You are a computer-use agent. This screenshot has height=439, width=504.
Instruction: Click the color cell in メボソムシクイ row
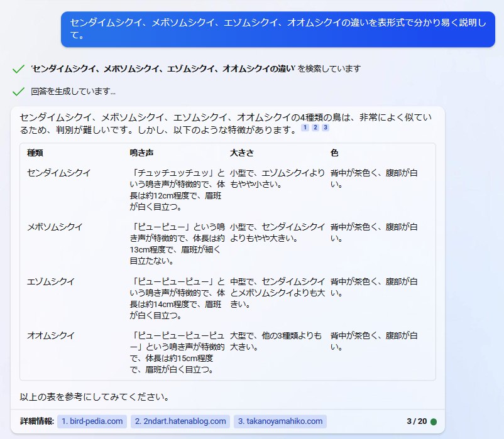(x=374, y=232)
